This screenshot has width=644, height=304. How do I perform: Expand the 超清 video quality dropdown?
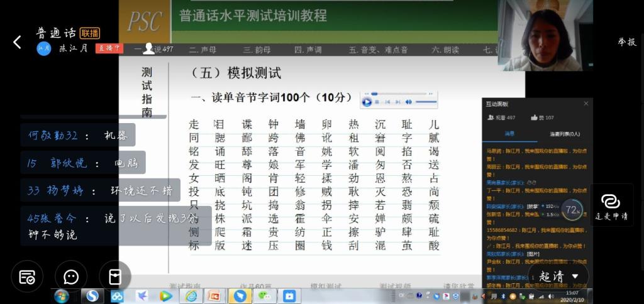pyautogui.click(x=558, y=276)
